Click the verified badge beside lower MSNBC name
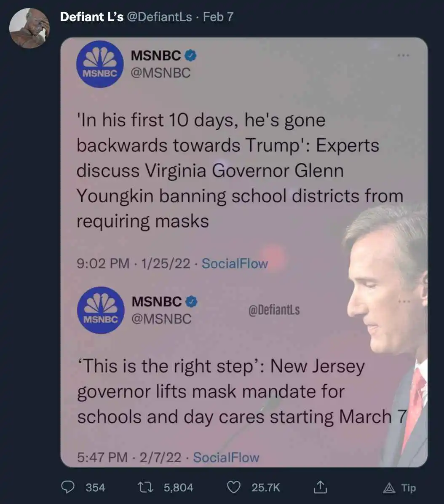Image resolution: width=444 pixels, height=504 pixels. [192, 301]
